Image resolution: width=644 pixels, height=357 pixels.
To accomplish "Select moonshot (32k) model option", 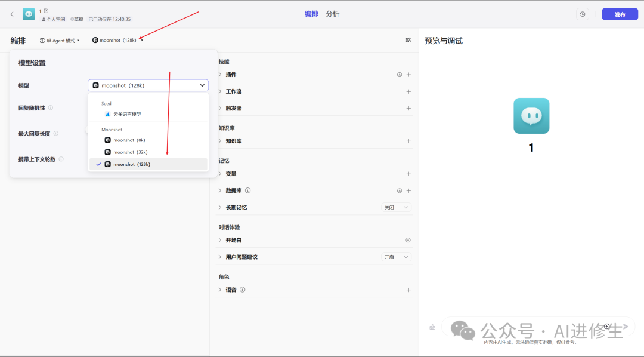I will tap(148, 152).
